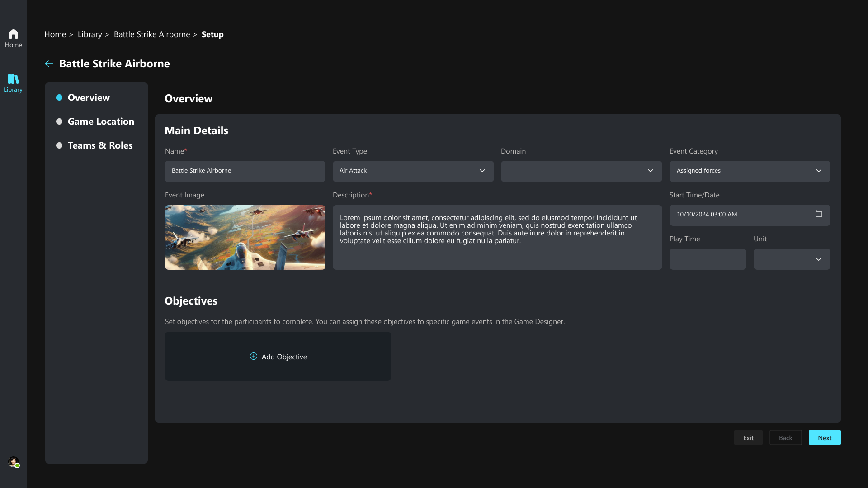Click the plus icon on Add Objective
868x488 pixels.
tap(254, 356)
